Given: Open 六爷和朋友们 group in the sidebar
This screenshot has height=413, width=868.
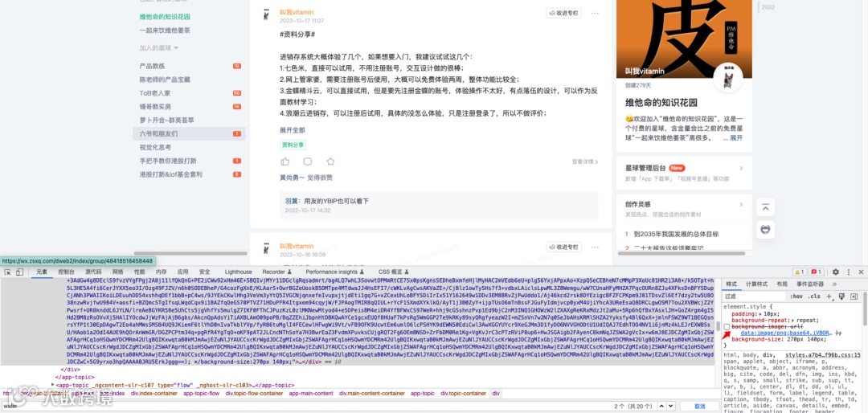Looking at the screenshot, I should [x=190, y=133].
